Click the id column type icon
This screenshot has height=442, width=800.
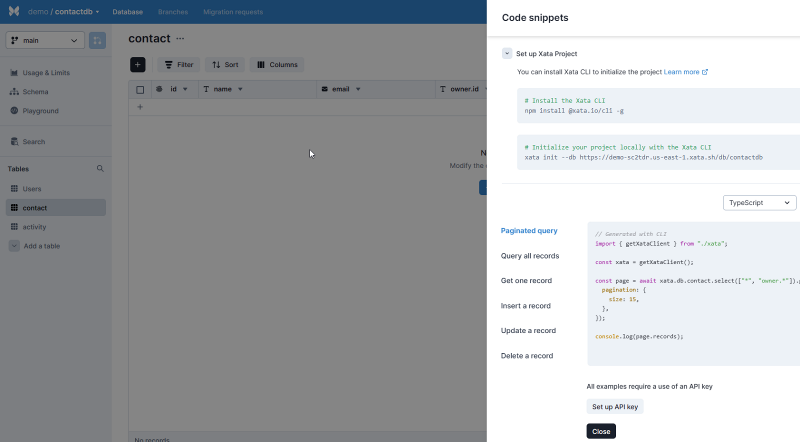pyautogui.click(x=159, y=89)
